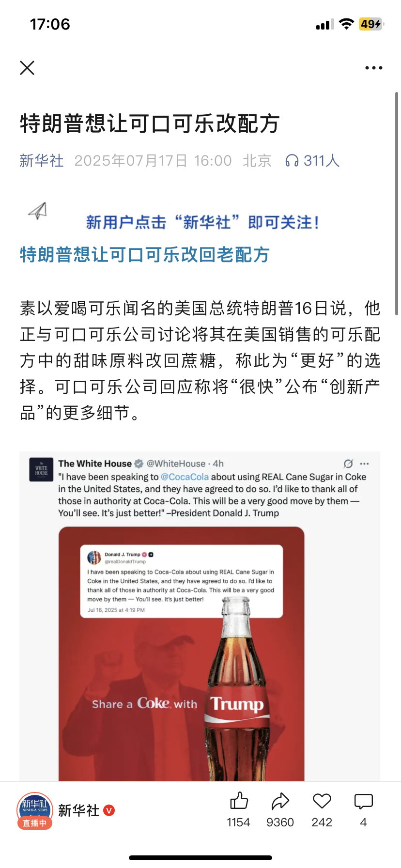Tap the share arrow icon
The height and width of the screenshot is (868, 401).
coord(280,801)
